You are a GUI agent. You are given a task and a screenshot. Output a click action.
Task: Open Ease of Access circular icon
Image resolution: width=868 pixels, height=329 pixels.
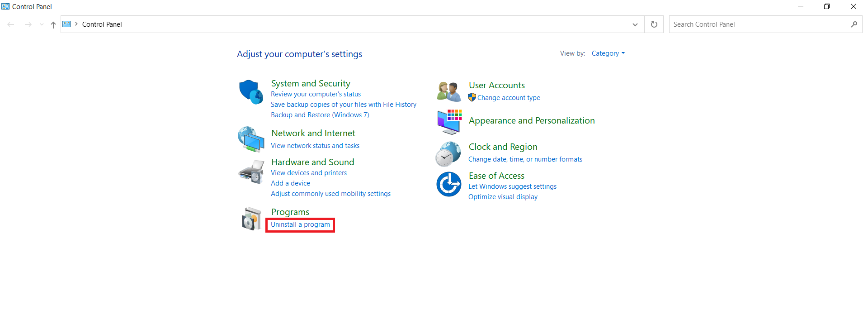[448, 184]
